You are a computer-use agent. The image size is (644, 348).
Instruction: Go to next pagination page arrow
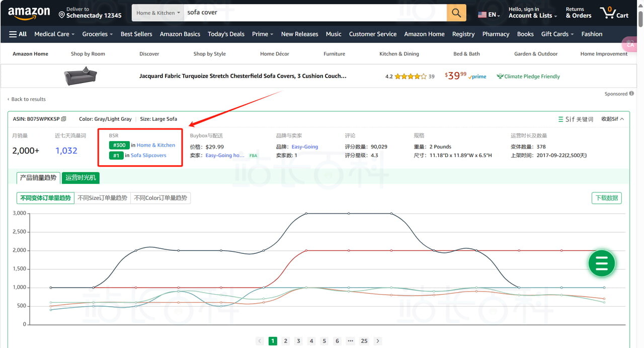click(x=378, y=341)
